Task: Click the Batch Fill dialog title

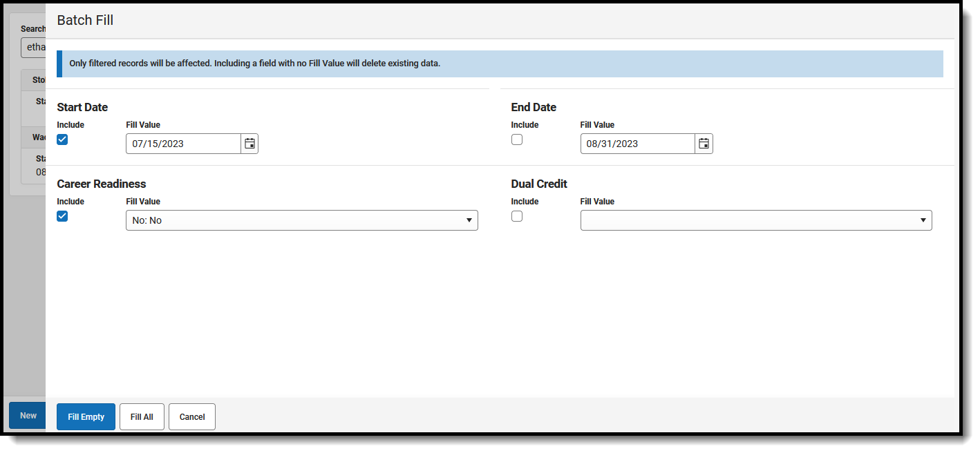Action: 85,21
